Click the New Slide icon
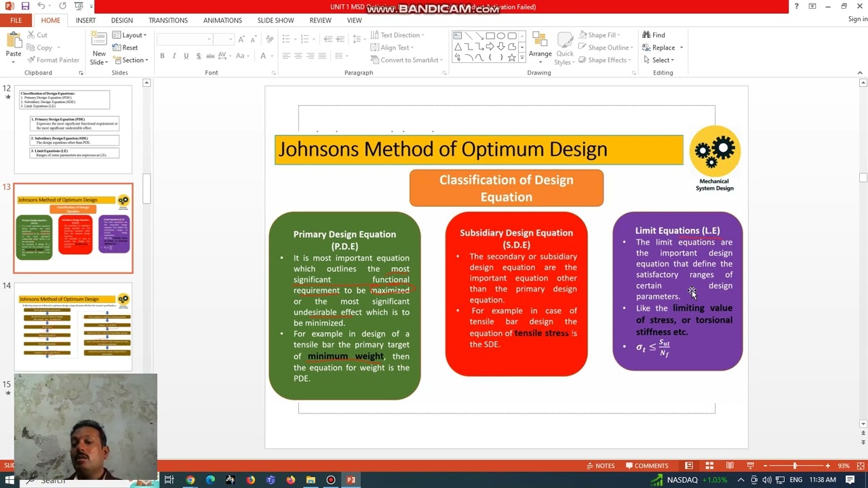868x488 pixels. [x=99, y=39]
